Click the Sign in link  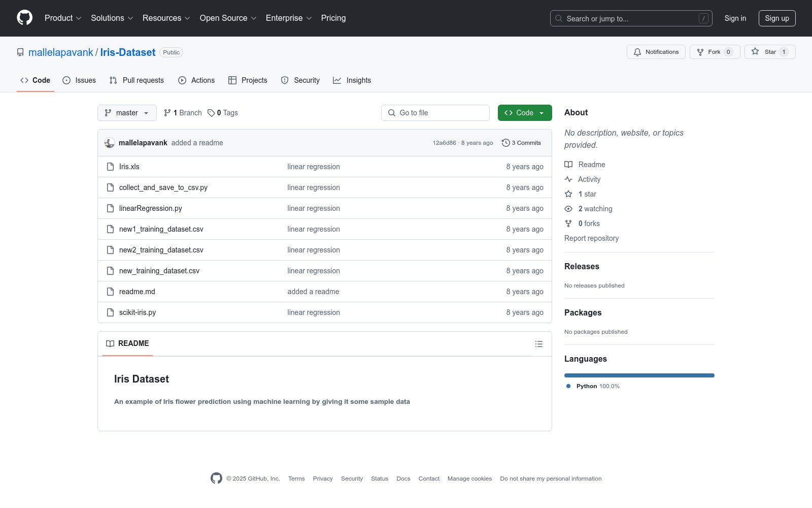[735, 18]
